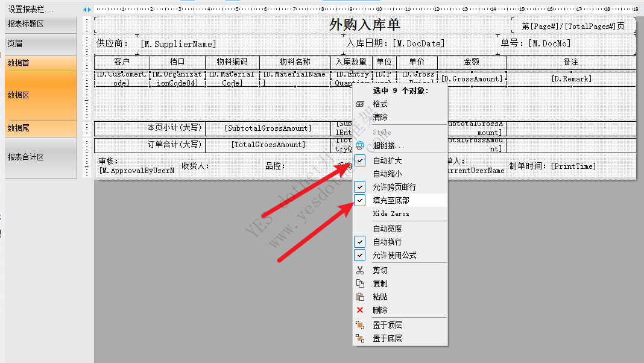The image size is (644, 363).
Task: Click the band grip handle beside 页眉
Action: pyautogui.click(x=87, y=45)
